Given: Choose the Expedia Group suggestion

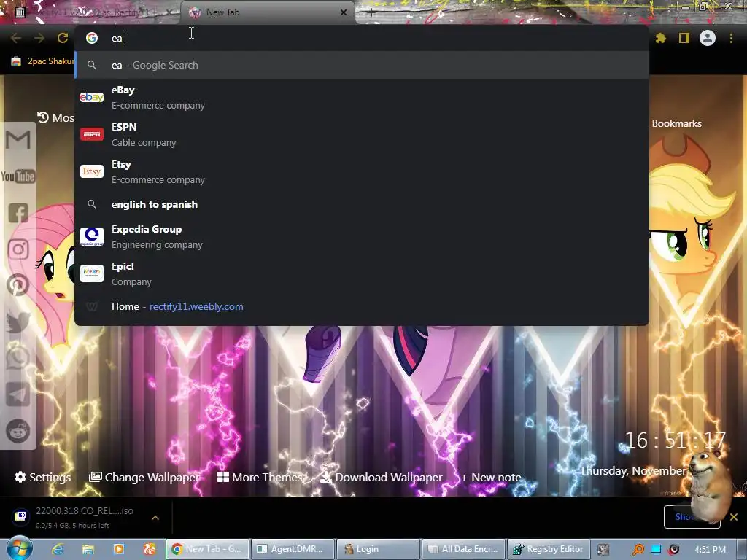Looking at the screenshot, I should tap(362, 237).
